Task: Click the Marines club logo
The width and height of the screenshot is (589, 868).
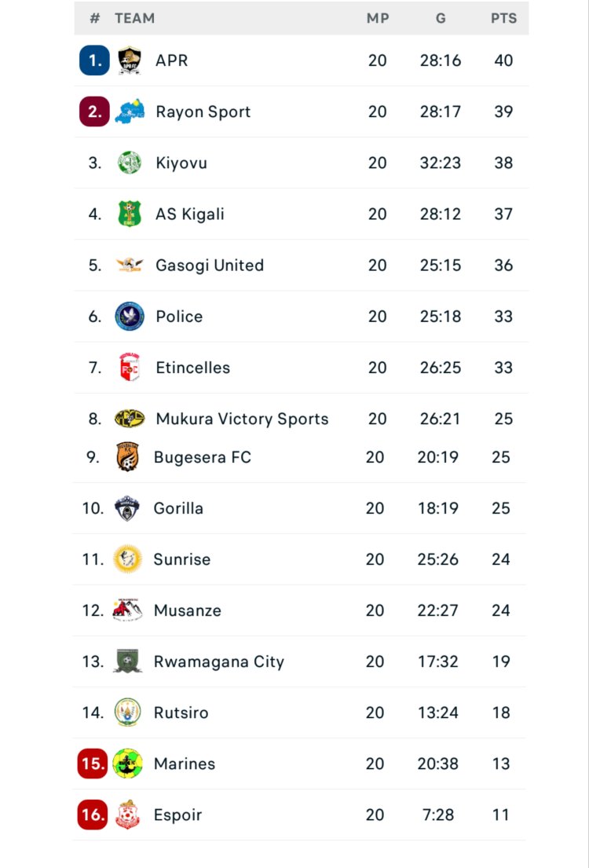Action: pyautogui.click(x=127, y=764)
